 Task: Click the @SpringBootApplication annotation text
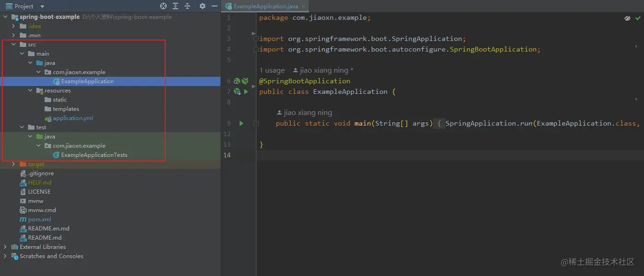click(x=305, y=81)
